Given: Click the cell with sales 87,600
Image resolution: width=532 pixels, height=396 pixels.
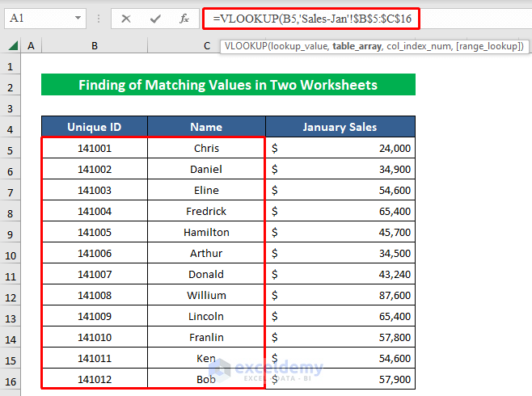Looking at the screenshot, I should [340, 295].
